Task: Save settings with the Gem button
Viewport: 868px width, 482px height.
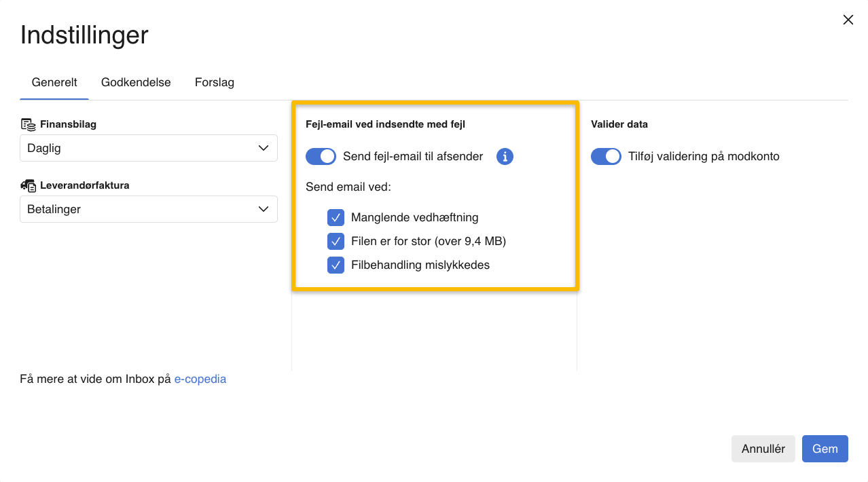Action: (x=825, y=449)
